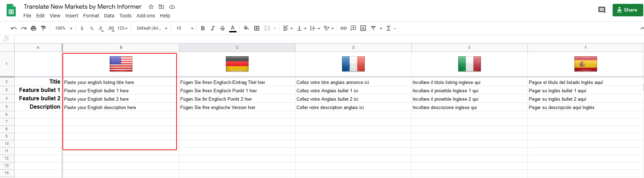
Task: Select cell 'Pegar su Inglés bullet 2 aquí'
Action: 585,99
